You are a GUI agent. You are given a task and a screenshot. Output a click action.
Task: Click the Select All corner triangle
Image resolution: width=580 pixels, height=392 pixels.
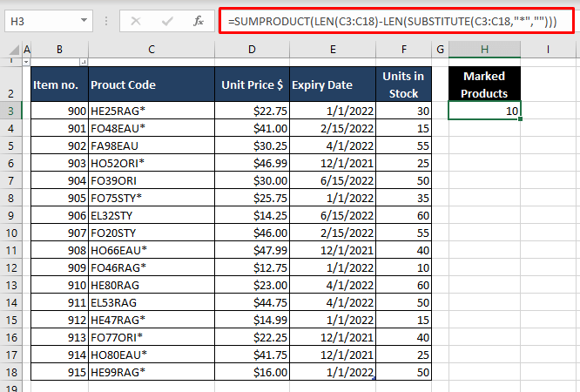[10, 50]
